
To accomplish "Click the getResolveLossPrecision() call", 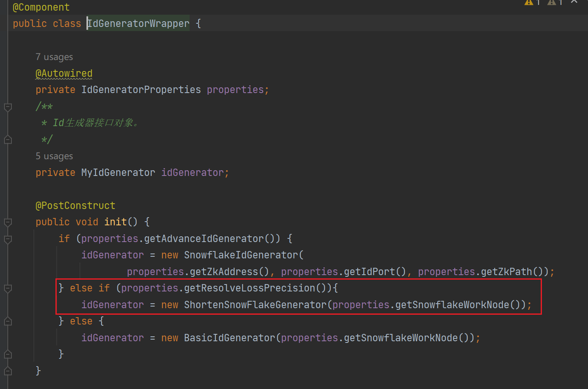I will (255, 288).
